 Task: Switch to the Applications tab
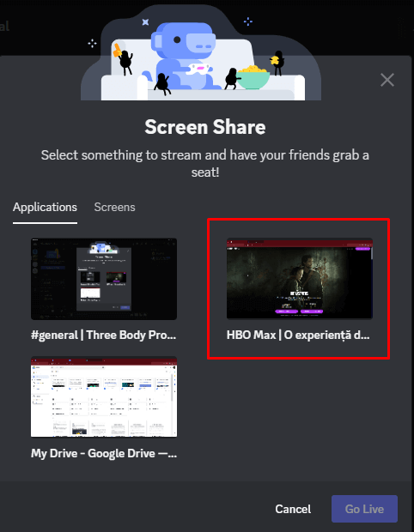(45, 207)
